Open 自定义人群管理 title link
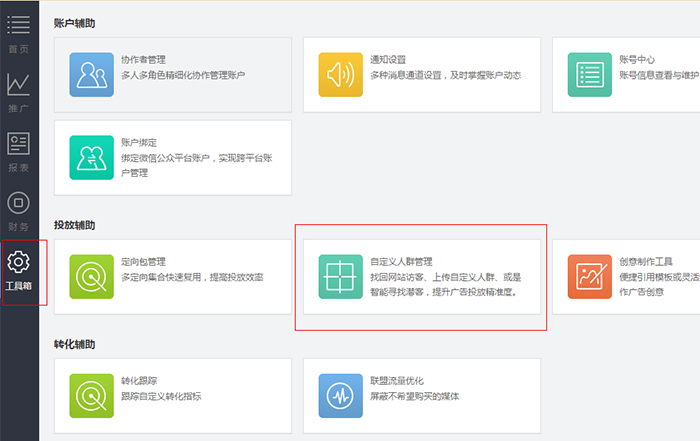Image resolution: width=700 pixels, height=441 pixels. [401, 262]
